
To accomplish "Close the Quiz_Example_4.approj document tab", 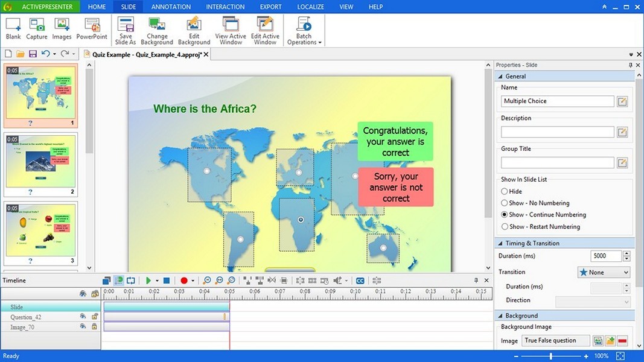I will click(206, 54).
